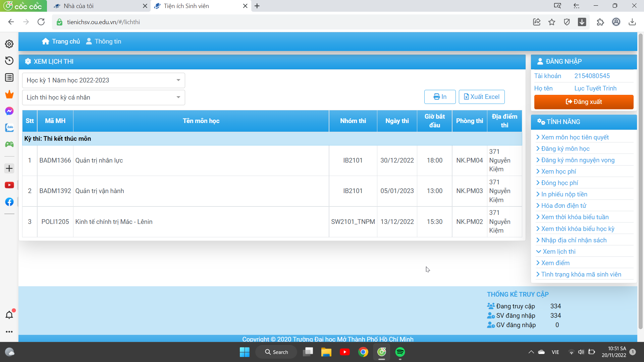Open Windows taskbar Search box
The height and width of the screenshot is (362, 644).
pyautogui.click(x=276, y=352)
